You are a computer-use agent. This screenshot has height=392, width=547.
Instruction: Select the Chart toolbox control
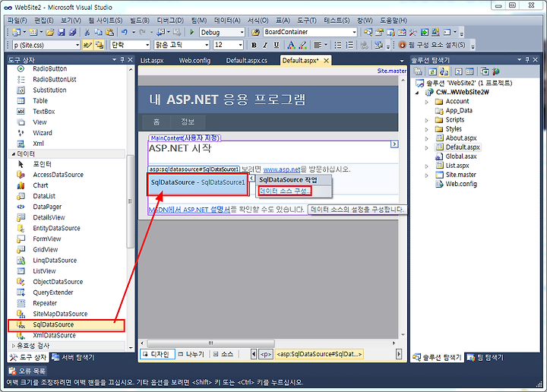(x=66, y=185)
